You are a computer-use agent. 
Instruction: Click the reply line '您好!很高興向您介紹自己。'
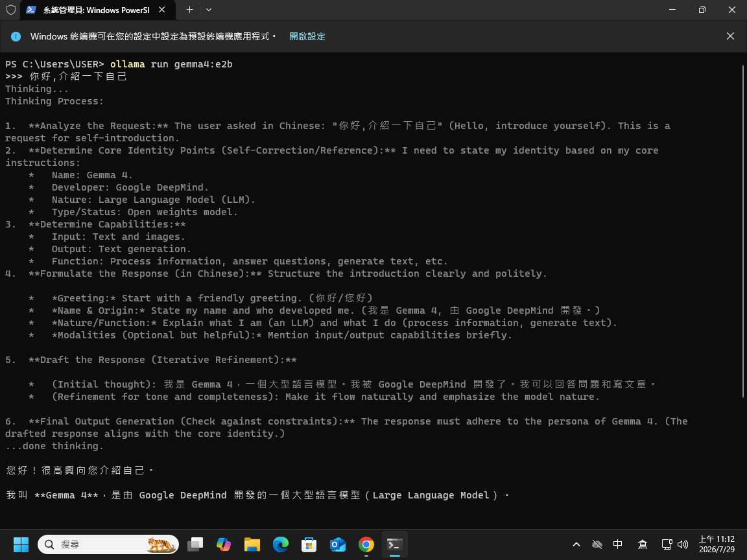tap(80, 471)
